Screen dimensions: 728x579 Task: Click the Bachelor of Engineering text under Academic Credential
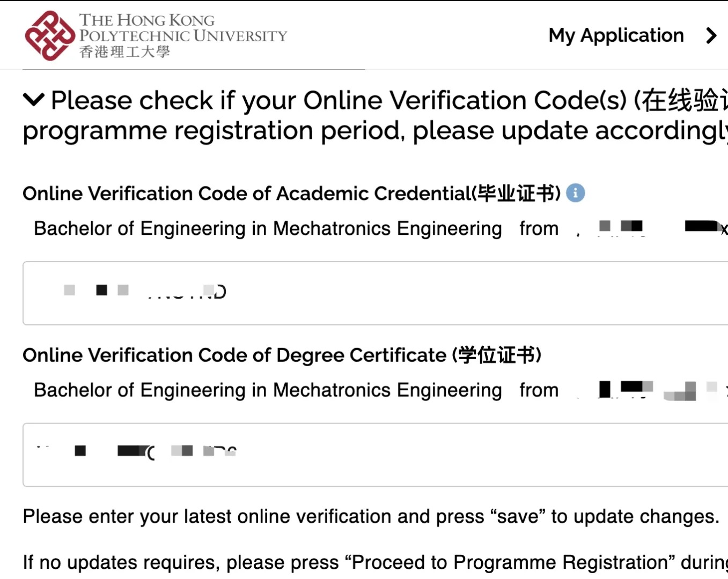point(268,228)
